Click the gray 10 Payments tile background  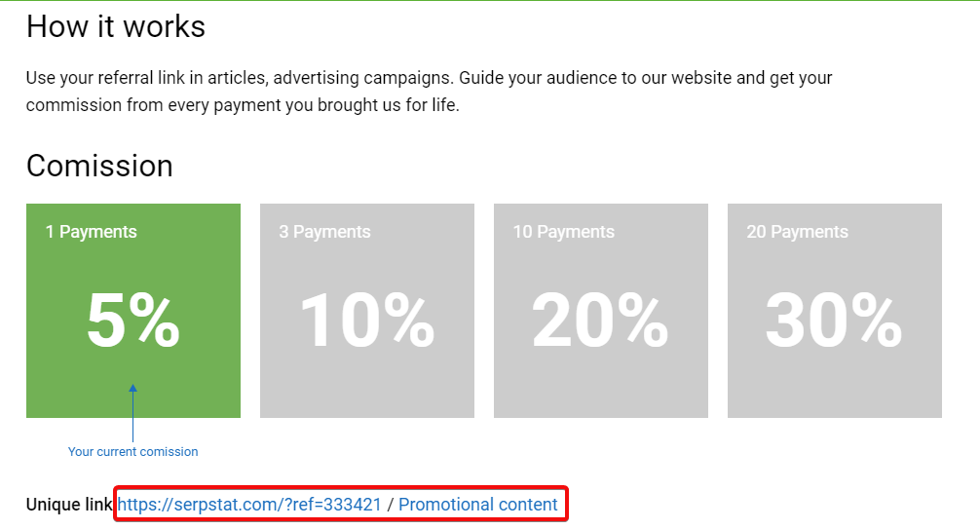tap(601, 388)
